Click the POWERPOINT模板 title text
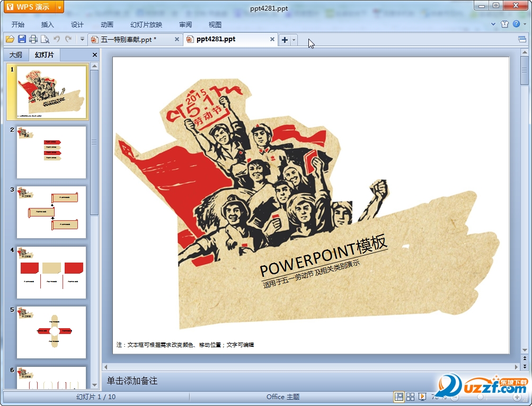The image size is (532, 406). [x=323, y=255]
